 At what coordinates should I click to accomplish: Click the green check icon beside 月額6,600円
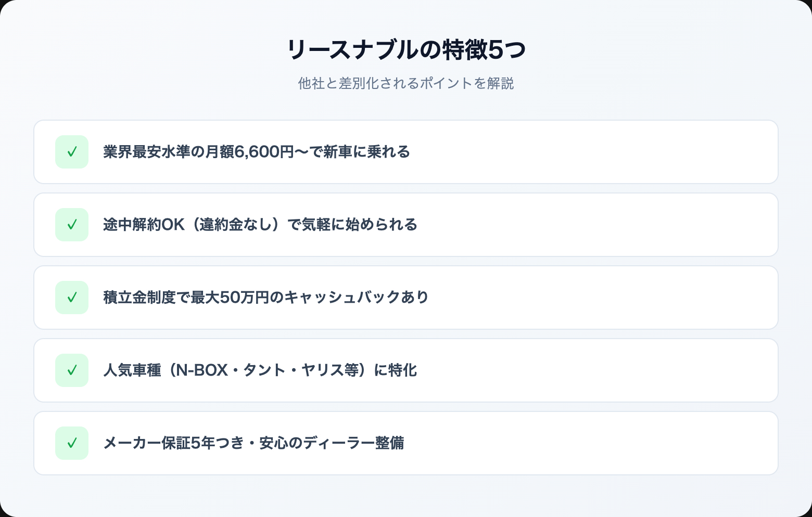(x=72, y=152)
